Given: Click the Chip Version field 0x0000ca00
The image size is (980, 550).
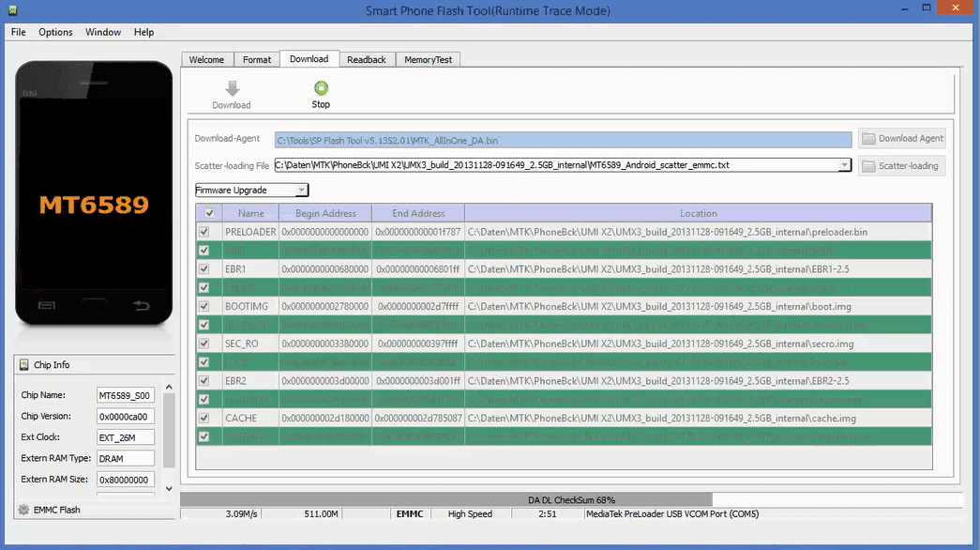Looking at the screenshot, I should pyautogui.click(x=125, y=417).
